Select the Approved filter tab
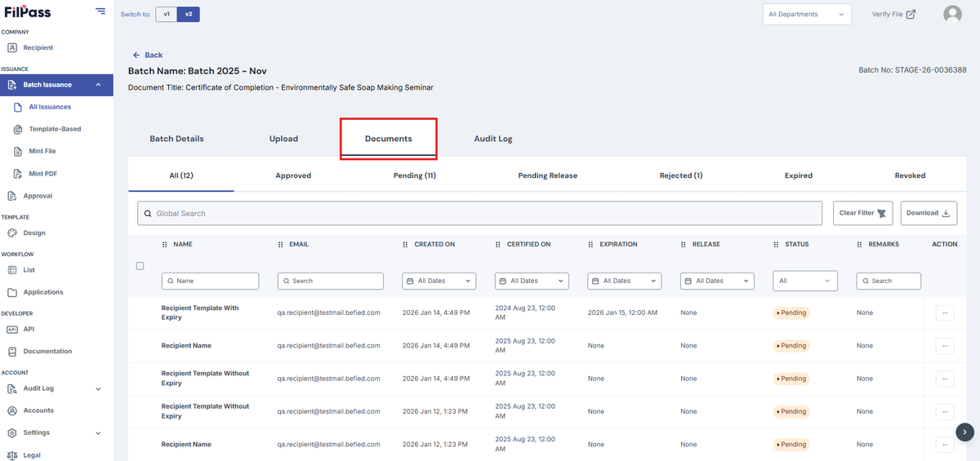The height and width of the screenshot is (461, 980). coord(293,175)
